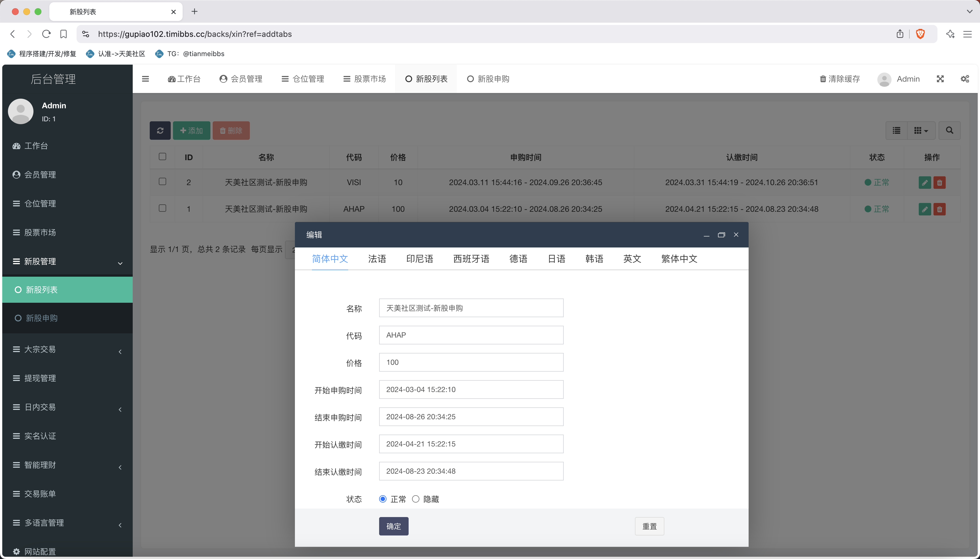
Task: Open the 程序搭建/开发/修复 bookmark
Action: click(42, 54)
